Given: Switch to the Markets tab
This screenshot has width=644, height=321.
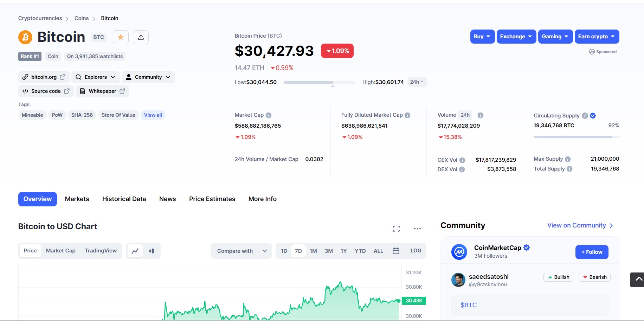Looking at the screenshot, I should [77, 199].
